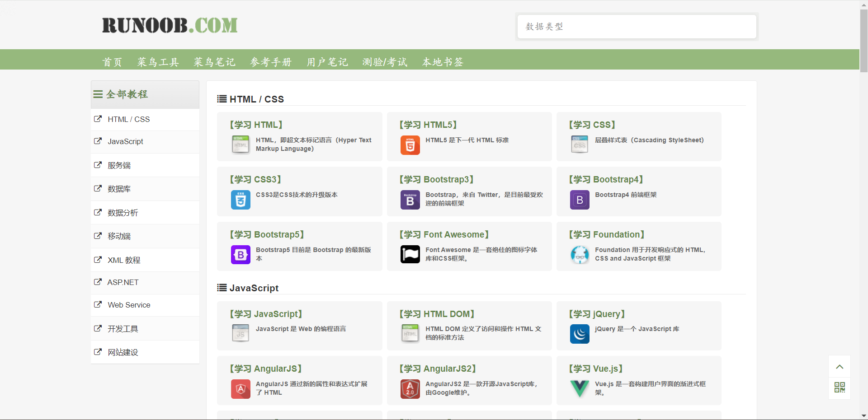The height and width of the screenshot is (420, 868).
Task: Click the HTML tutorial card icon
Action: (241, 145)
